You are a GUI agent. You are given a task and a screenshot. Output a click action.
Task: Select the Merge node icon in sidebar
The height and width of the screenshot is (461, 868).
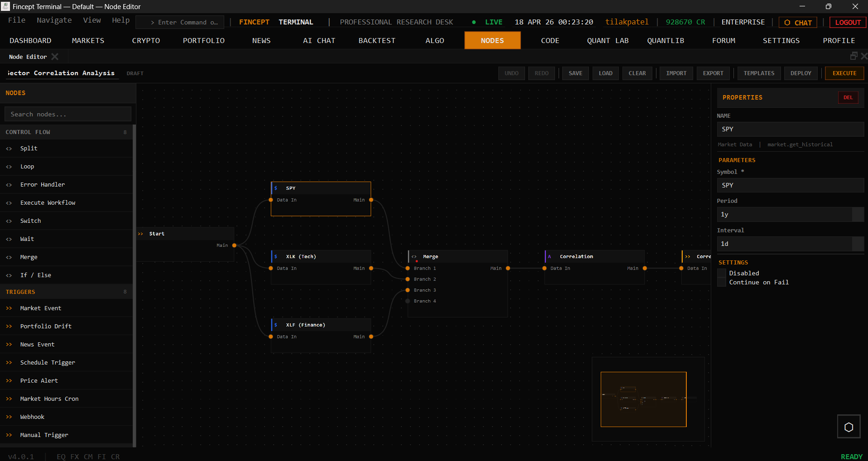[9, 257]
